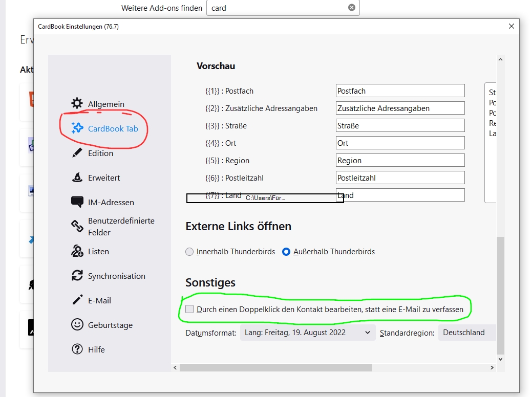Screen dimensions: 532x397
Task: Open the Edition settings section
Action: click(101, 153)
